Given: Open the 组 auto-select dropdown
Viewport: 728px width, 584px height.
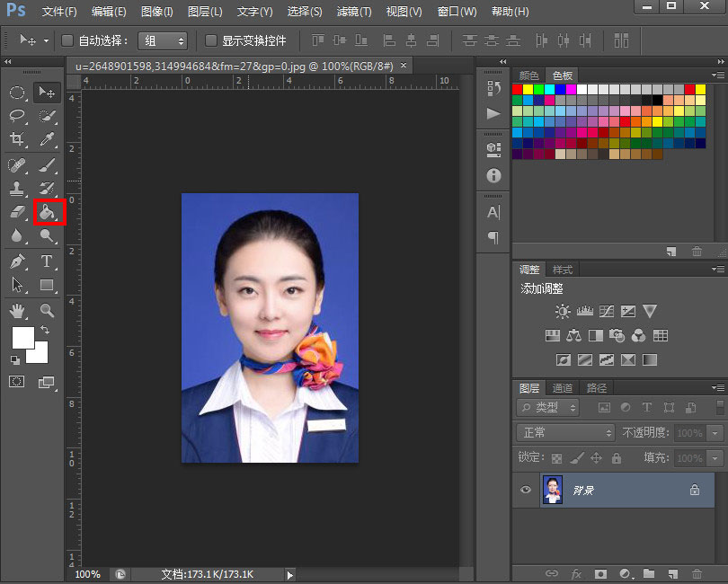Looking at the screenshot, I should click(164, 40).
